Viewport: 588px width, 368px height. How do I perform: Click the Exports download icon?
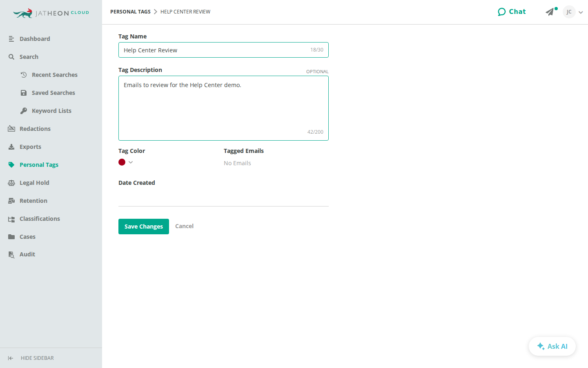11,147
